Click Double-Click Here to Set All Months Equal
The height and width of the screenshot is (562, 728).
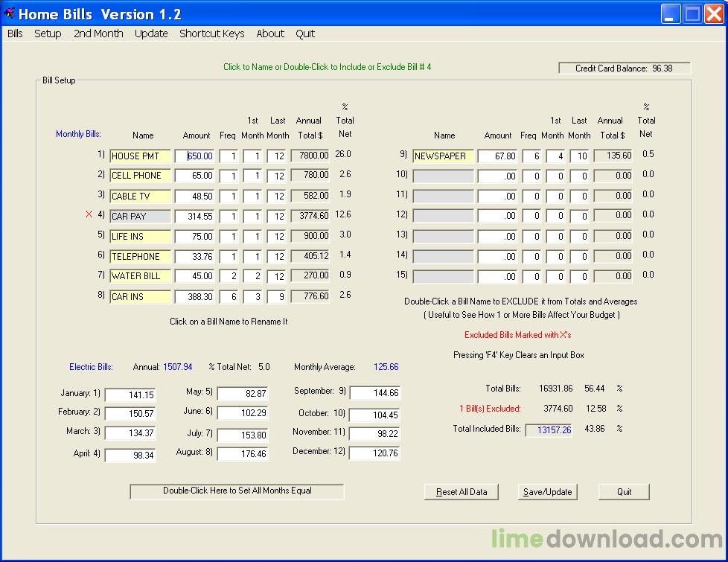pyautogui.click(x=237, y=491)
